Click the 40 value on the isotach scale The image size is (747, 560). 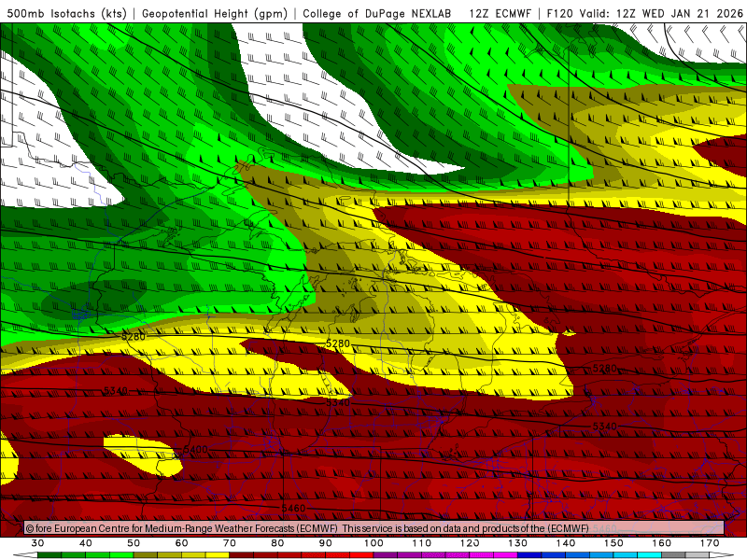tap(86, 543)
